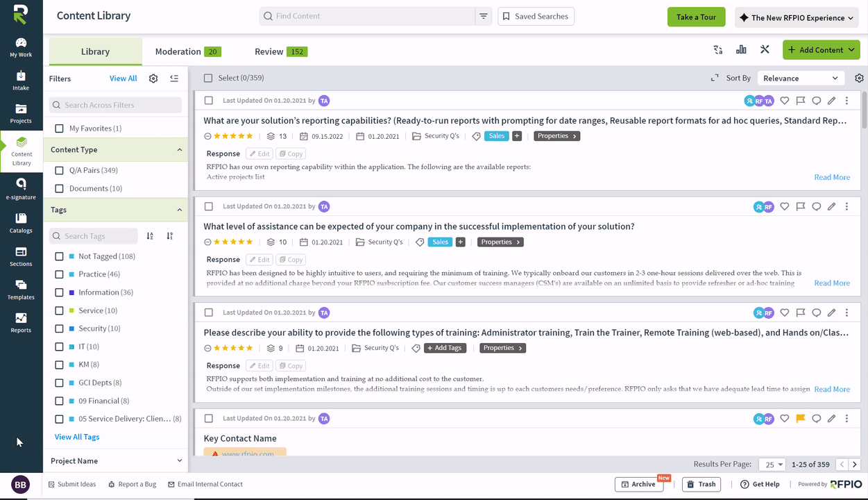Viewport: 868px width, 500px height.
Task: Open the Trash button
Action: point(701,485)
